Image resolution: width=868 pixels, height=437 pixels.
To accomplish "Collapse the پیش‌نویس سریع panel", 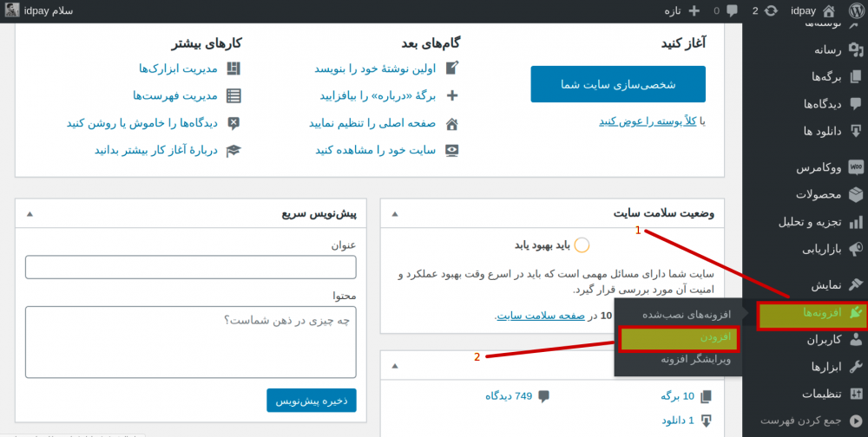I will click(x=30, y=213).
